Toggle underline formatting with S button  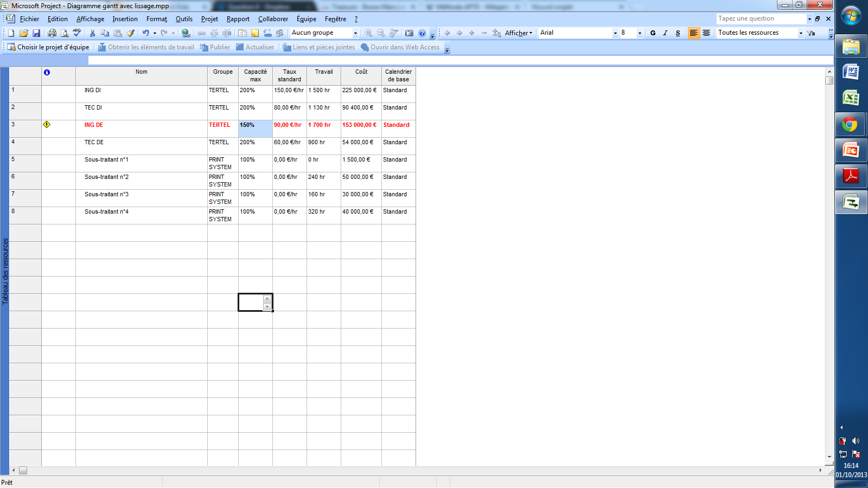678,33
